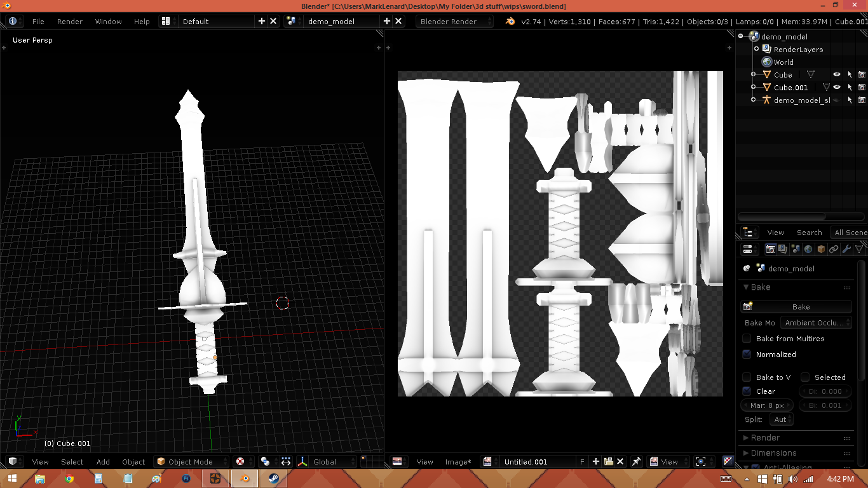868x488 pixels.
Task: Open the Modifiers properties tab (wrench icon)
Action: [846, 249]
